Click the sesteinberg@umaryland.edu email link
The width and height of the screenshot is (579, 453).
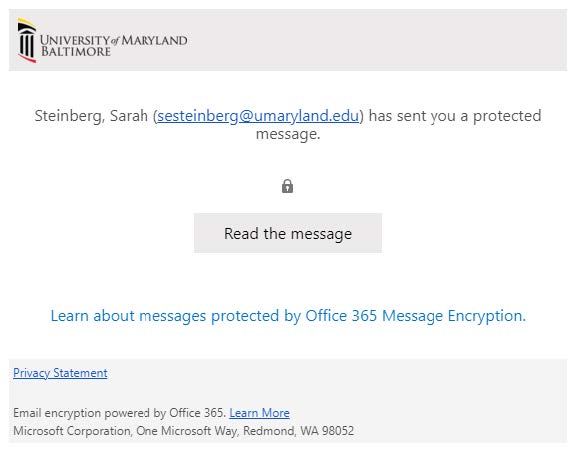pos(258,116)
